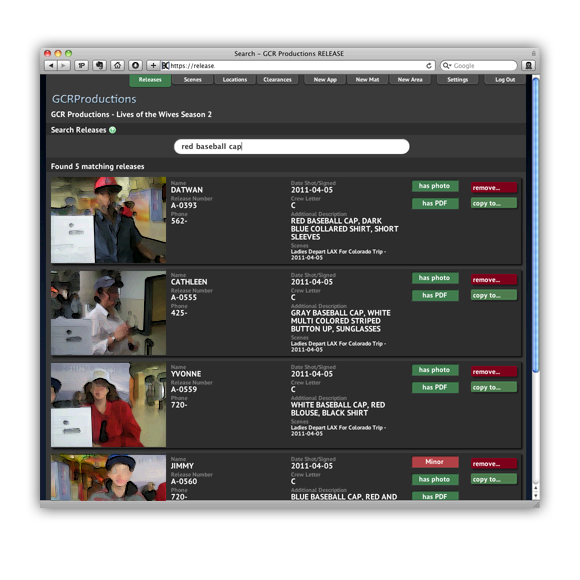The height and width of the screenshot is (580, 580).
Task: Select the New Mat tab
Action: (367, 80)
